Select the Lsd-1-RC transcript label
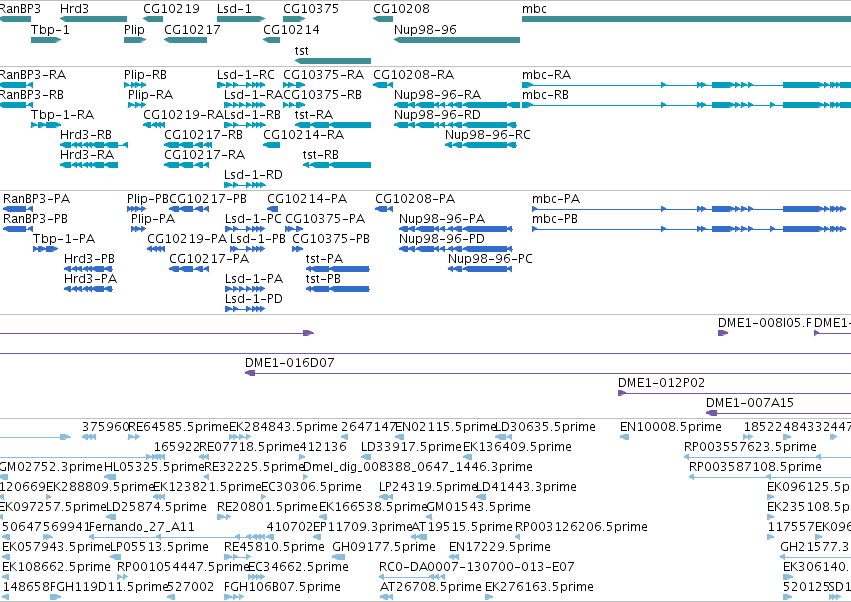Viewport: 851px width, 602px height. coord(246,74)
